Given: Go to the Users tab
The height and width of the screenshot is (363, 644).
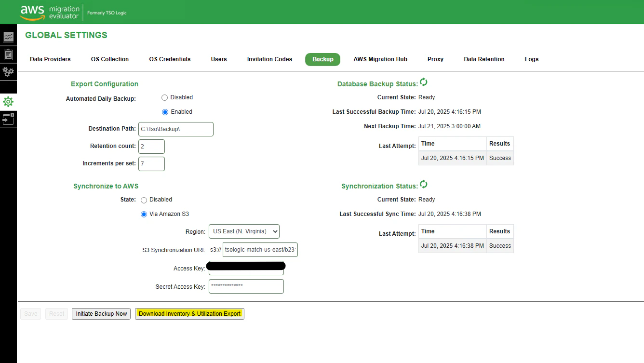Looking at the screenshot, I should (219, 59).
